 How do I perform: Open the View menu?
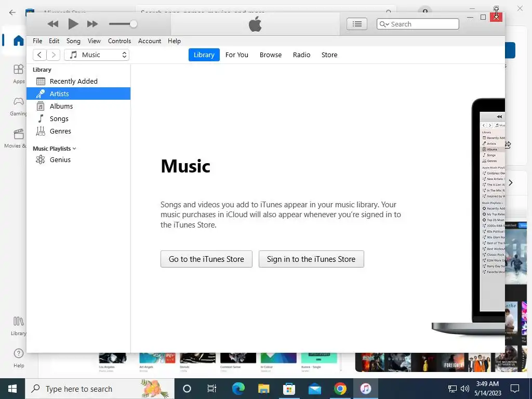[94, 41]
